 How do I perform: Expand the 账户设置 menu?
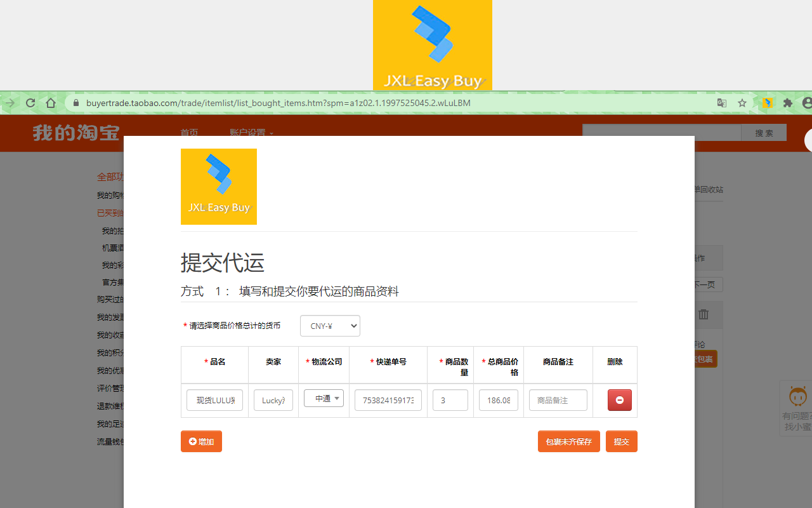251,133
